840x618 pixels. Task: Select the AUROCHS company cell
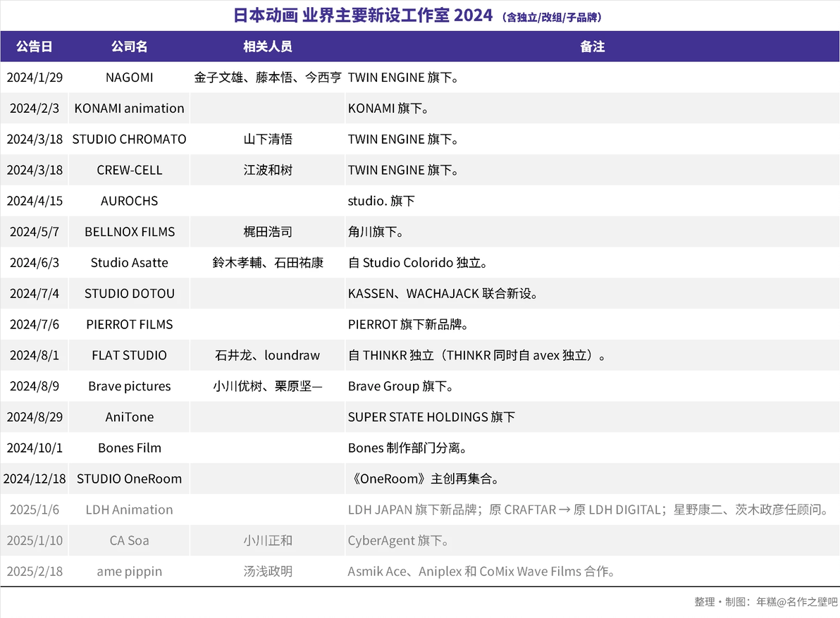(x=129, y=201)
